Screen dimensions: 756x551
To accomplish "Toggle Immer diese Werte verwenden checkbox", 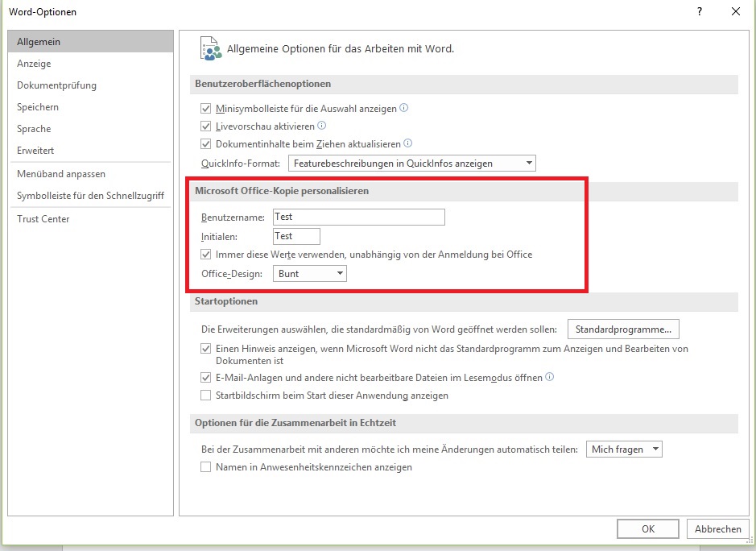I will [206, 255].
